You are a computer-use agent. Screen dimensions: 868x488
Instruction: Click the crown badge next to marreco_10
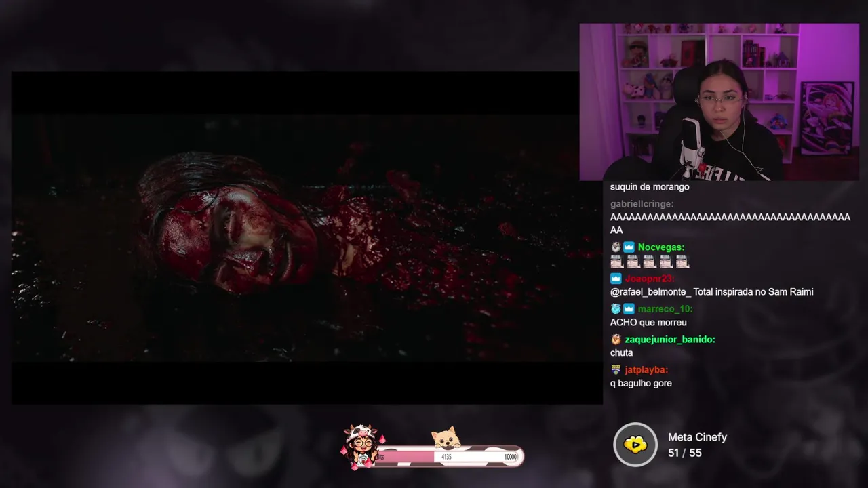tap(629, 309)
